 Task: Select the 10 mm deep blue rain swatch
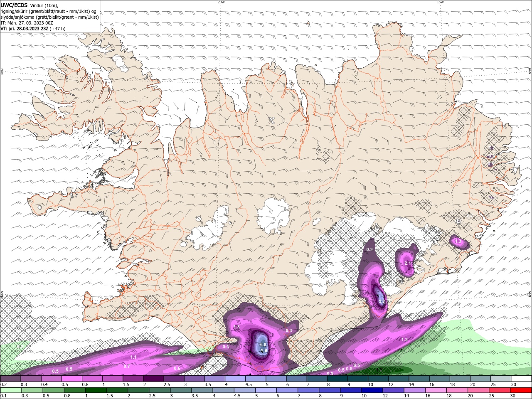372,390
